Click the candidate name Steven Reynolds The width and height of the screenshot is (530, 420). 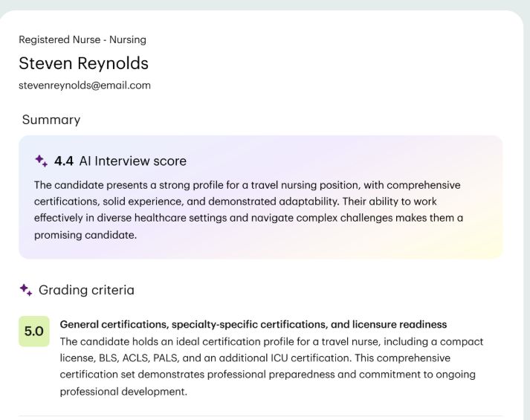point(83,62)
